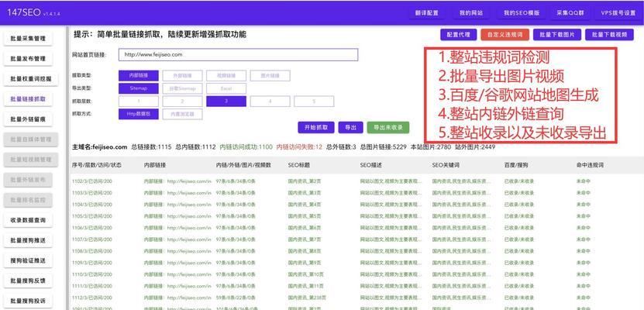Click the SEO title 国内资讯_第10页

[x=305, y=274]
